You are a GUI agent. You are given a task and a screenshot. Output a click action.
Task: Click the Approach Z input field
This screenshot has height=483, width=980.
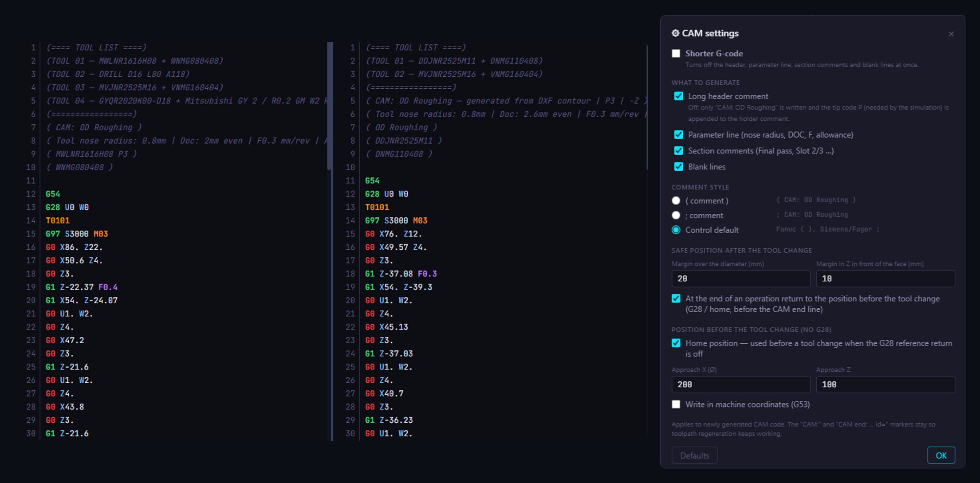point(885,385)
